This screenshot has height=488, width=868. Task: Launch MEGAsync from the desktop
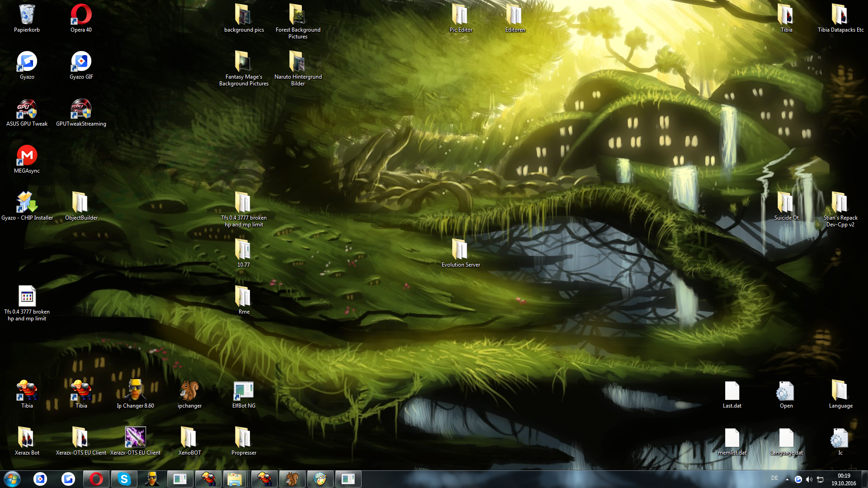coord(27,159)
